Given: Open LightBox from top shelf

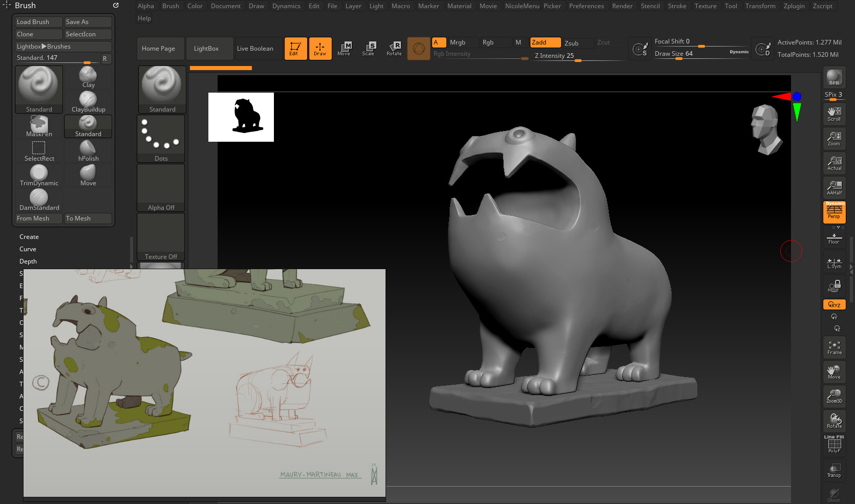Looking at the screenshot, I should tap(210, 49).
